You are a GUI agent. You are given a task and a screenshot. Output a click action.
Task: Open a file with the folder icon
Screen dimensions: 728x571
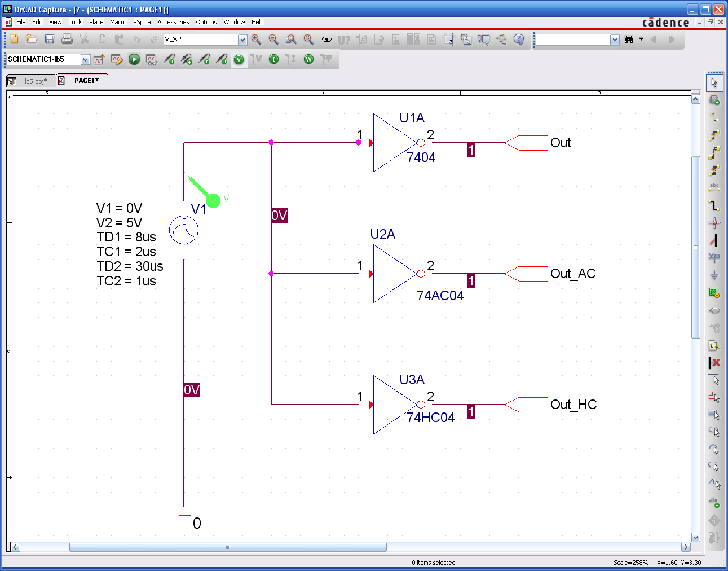pos(32,39)
